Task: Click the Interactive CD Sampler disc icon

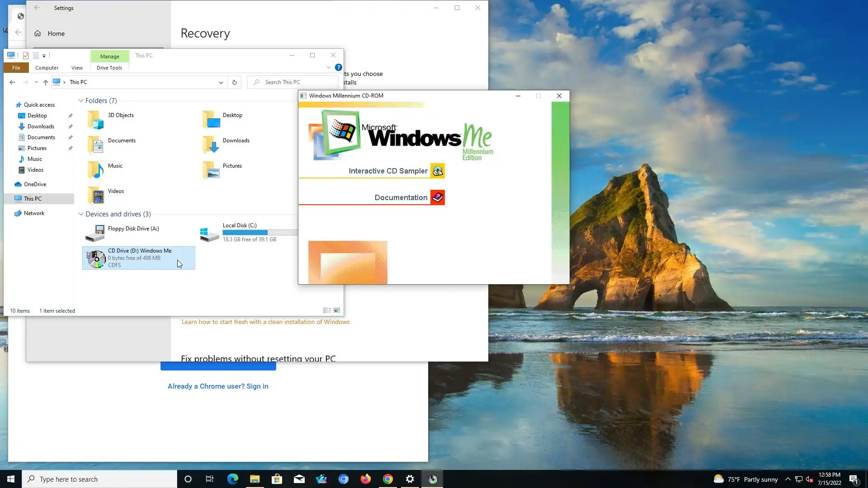Action: 437,171
